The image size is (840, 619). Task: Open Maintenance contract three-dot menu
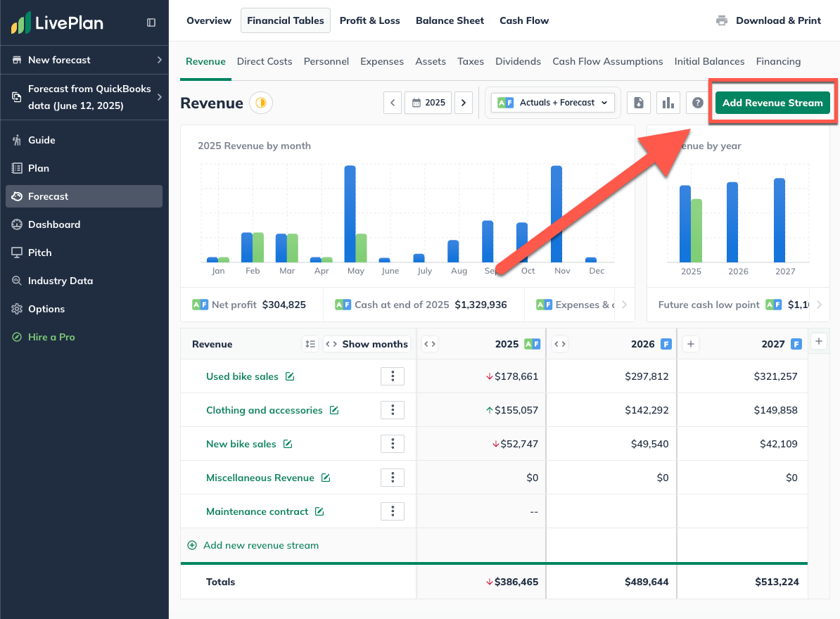coord(393,511)
